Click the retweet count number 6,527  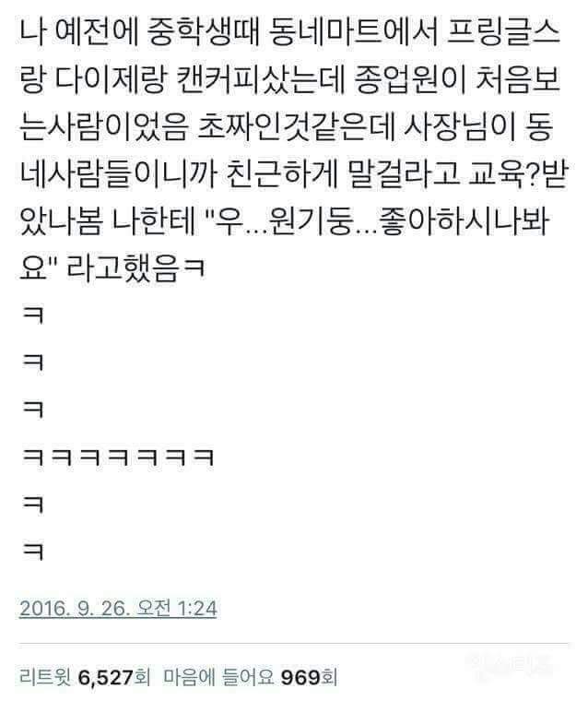click(106, 678)
